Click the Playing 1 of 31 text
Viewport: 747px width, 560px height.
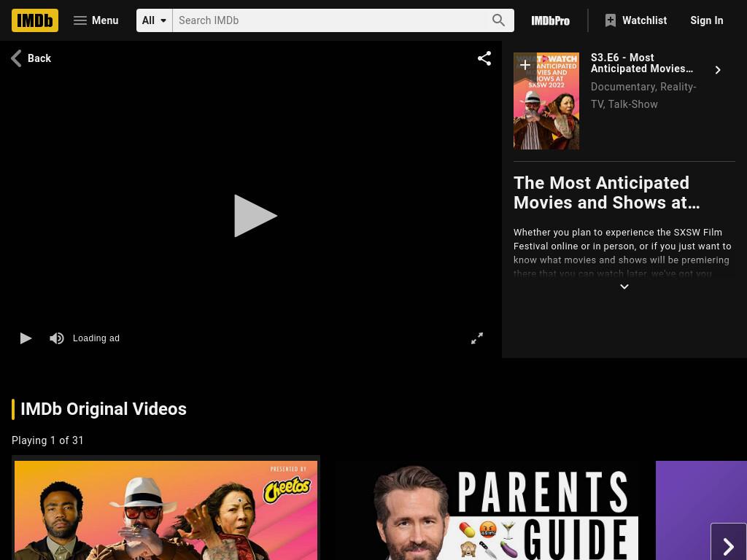tap(47, 440)
